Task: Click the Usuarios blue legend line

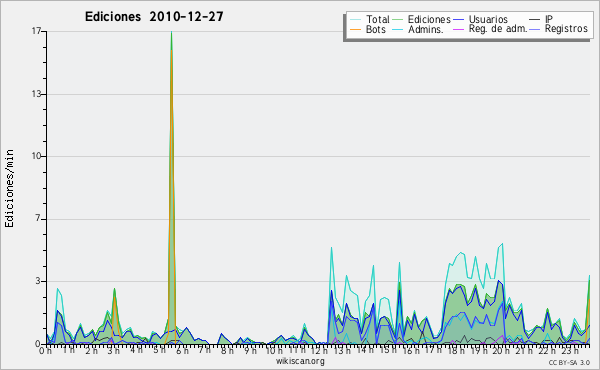Action: pyautogui.click(x=458, y=20)
